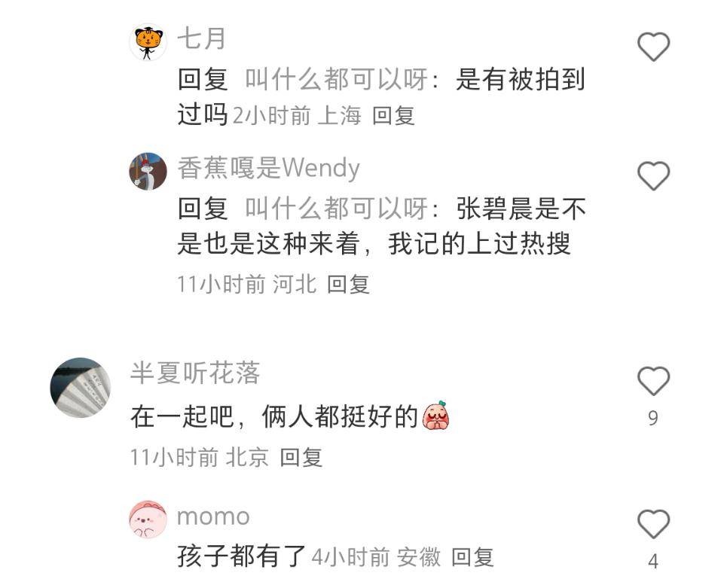Tap the comment text 孩子都有了

241,556
